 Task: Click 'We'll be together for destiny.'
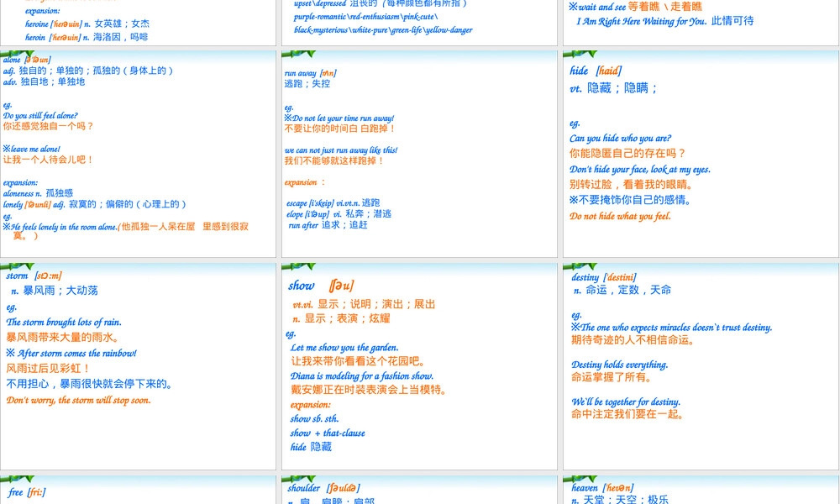(626, 402)
